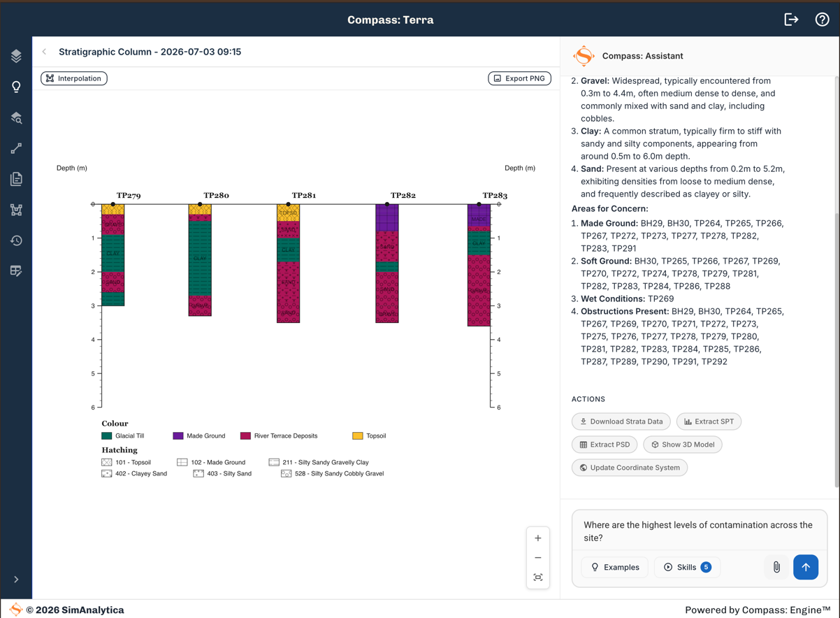
Task: Focus the contamination question input field
Action: point(699,531)
